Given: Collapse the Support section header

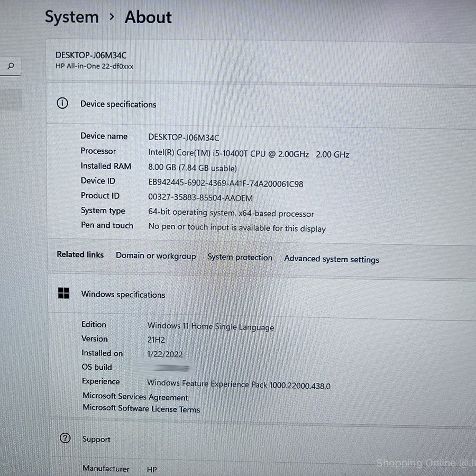Looking at the screenshot, I should pos(262,440).
